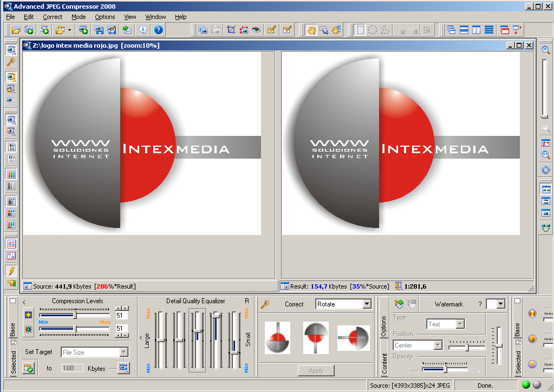The width and height of the screenshot is (554, 392).
Task: Click the '<' arrow beside the Large label
Action: 141,338
